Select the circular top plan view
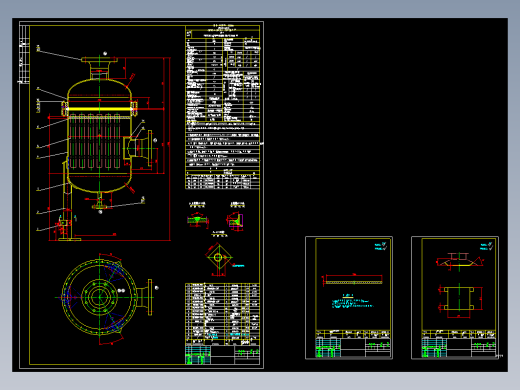520x390 pixels. (99, 297)
